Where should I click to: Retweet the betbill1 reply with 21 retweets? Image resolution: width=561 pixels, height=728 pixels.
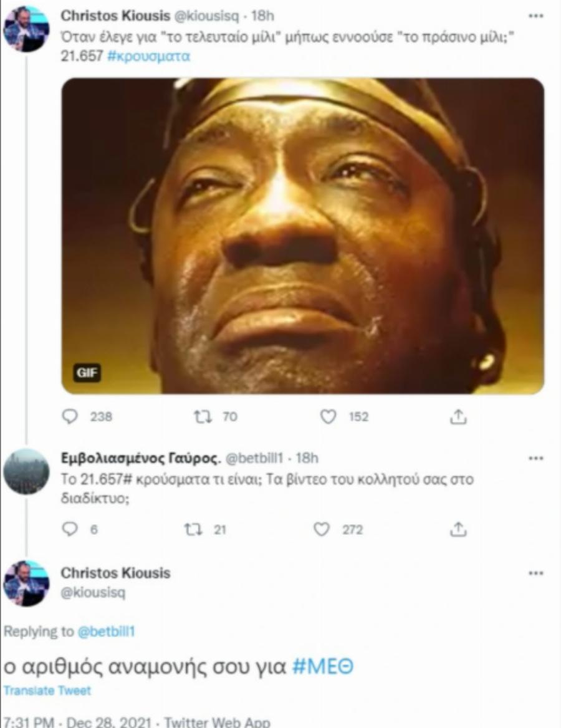point(190,529)
